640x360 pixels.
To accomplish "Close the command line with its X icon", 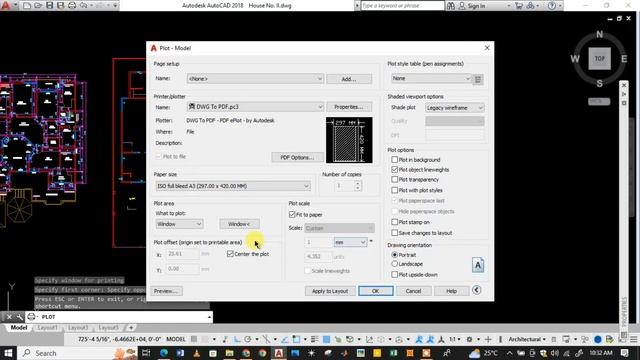I will [9, 317].
